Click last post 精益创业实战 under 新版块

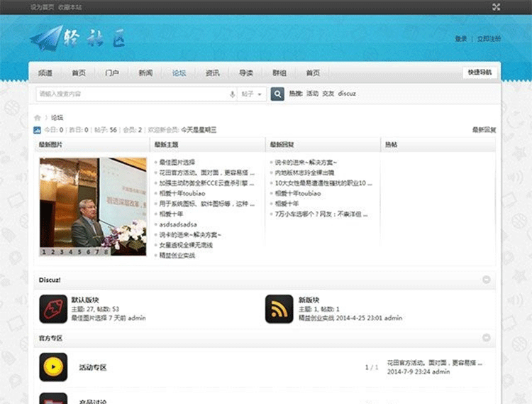(x=316, y=318)
